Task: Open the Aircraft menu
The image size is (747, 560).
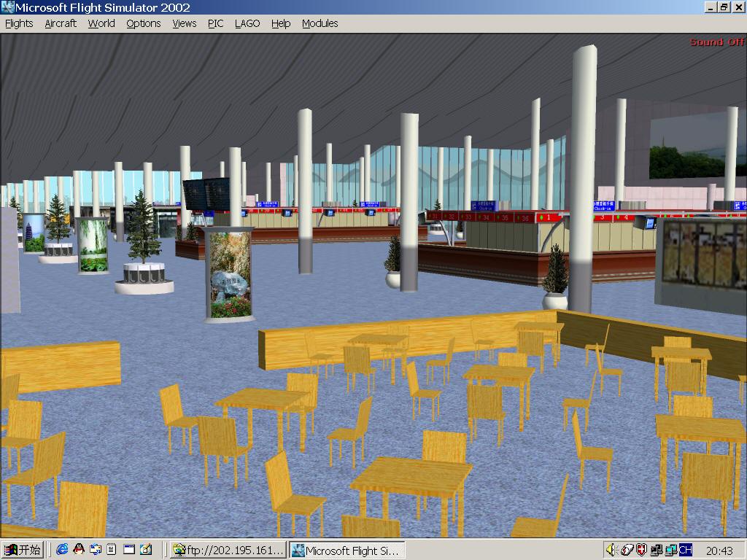Action: (61, 23)
